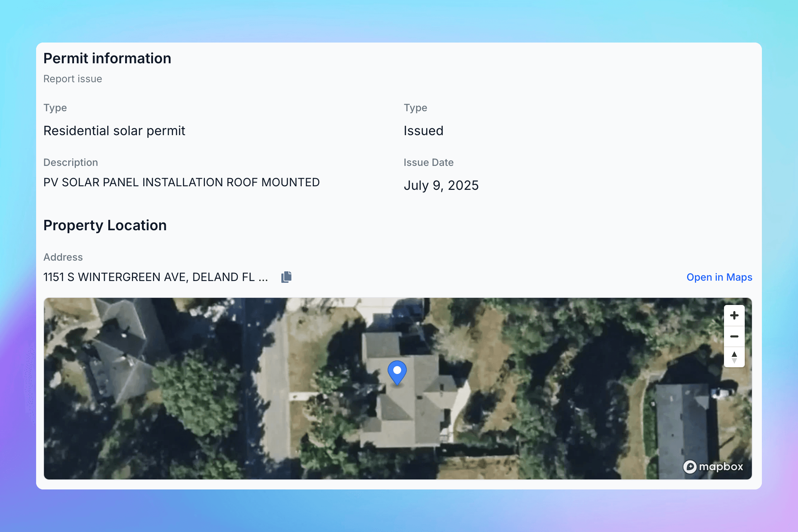798x532 pixels.
Task: Click the Issued status text
Action: 423,131
